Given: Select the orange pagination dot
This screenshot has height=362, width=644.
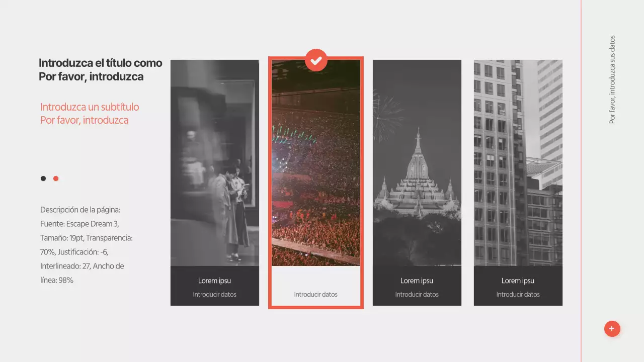Looking at the screenshot, I should click(x=56, y=178).
